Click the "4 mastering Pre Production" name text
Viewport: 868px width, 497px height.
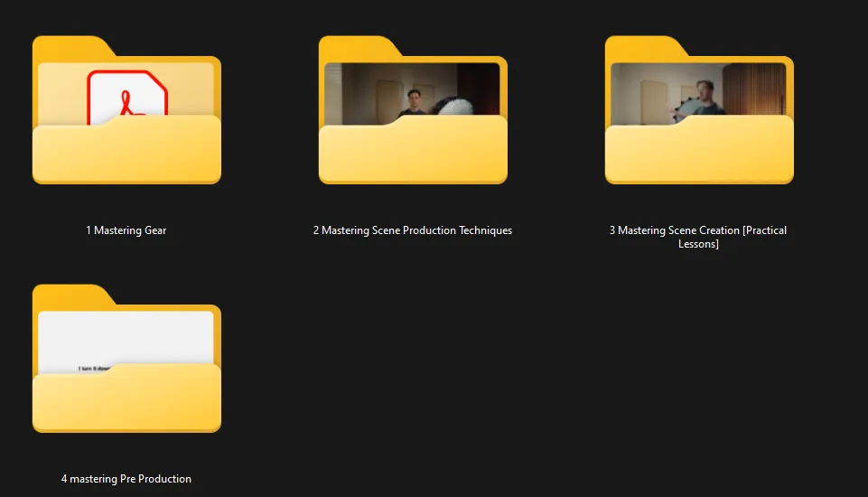click(126, 479)
